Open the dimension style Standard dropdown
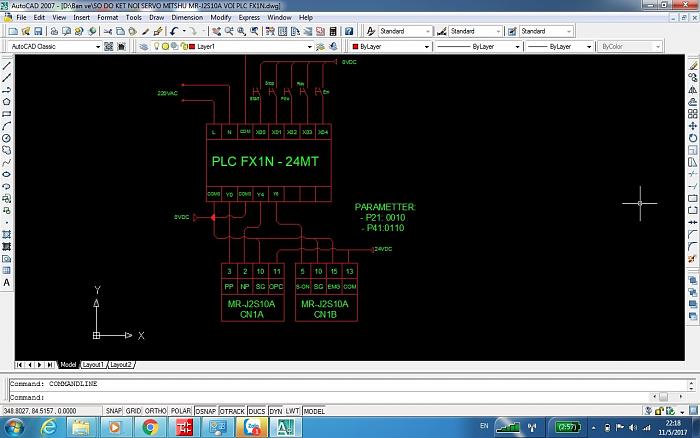The width and height of the screenshot is (700, 438). point(498,31)
